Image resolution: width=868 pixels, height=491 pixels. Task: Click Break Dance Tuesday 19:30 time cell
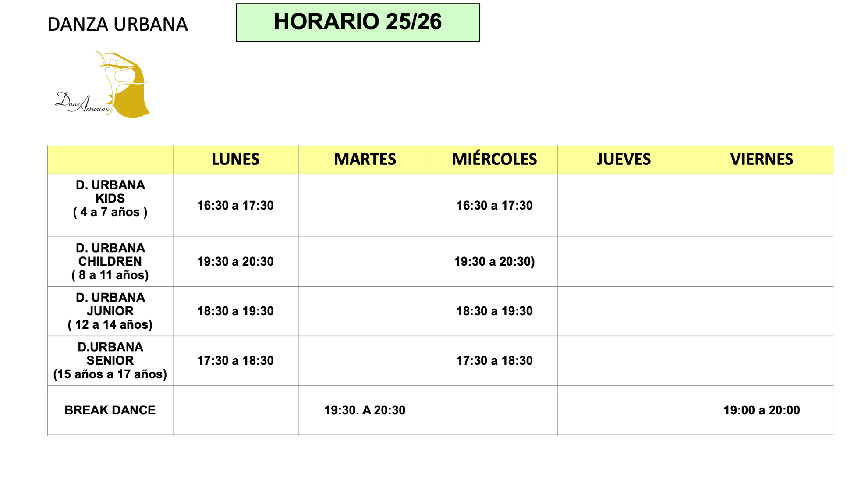pos(365,410)
